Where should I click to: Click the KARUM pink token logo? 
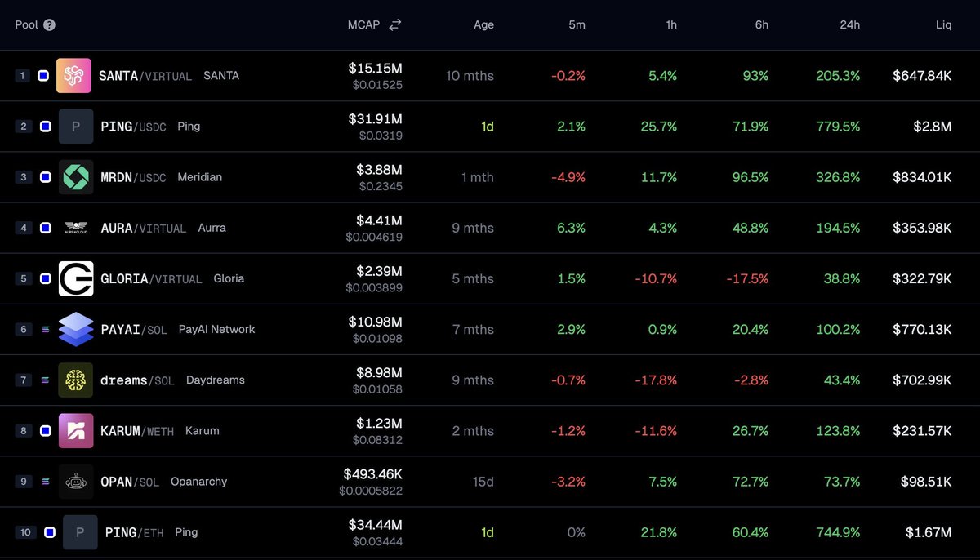pos(76,430)
